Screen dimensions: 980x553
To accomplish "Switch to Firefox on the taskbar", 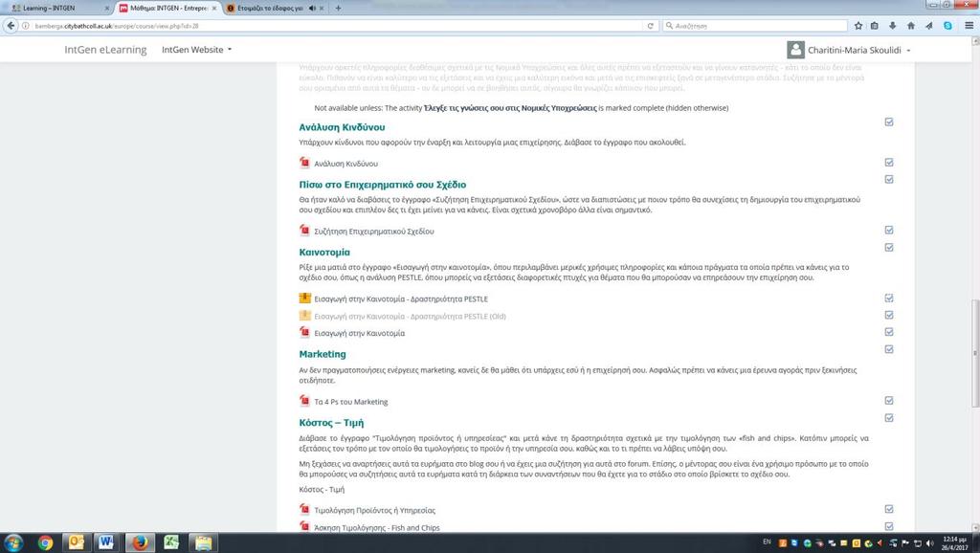I will [x=140, y=542].
